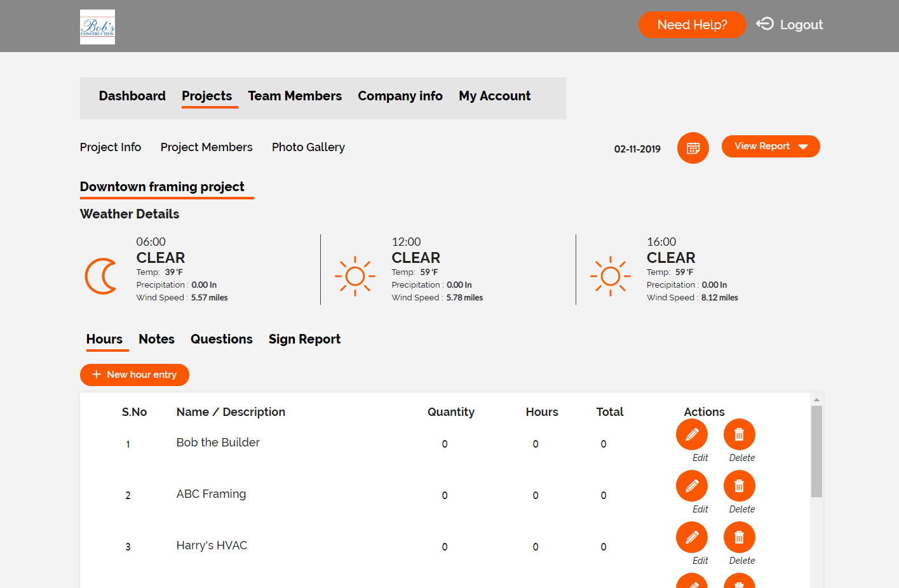
Task: Open Team Members in main navigation
Action: (295, 96)
